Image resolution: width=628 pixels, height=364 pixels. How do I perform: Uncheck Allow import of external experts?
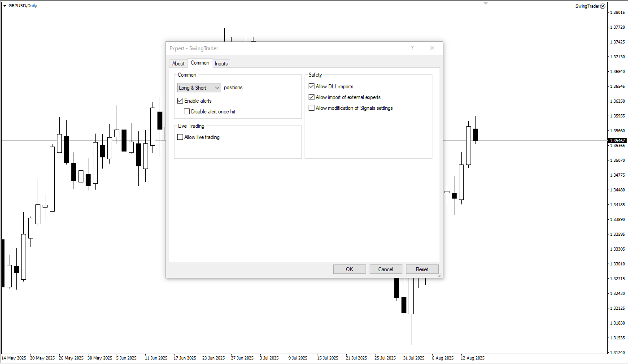pyautogui.click(x=312, y=97)
